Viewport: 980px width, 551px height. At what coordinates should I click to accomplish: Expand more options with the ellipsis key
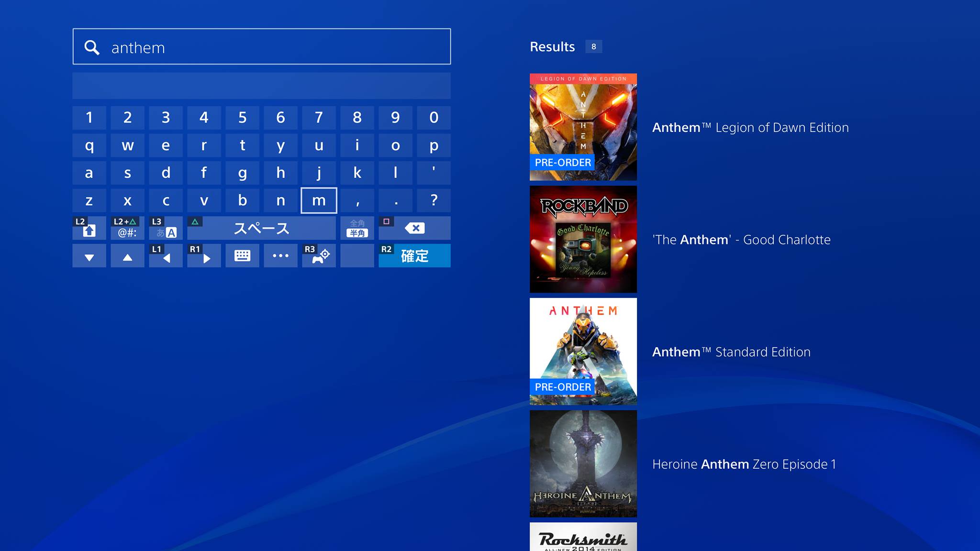click(x=280, y=255)
